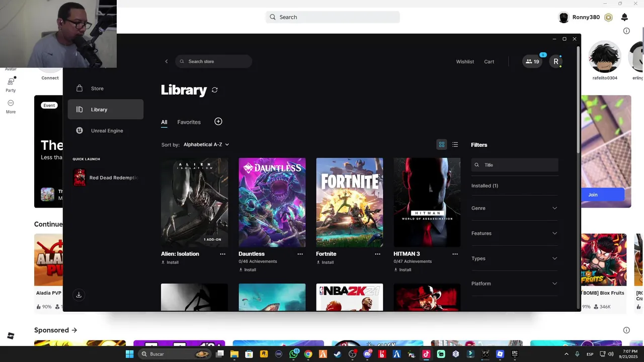Screen dimensions: 644x362
Task: Show hidden system tray icons
Action: 566,354
